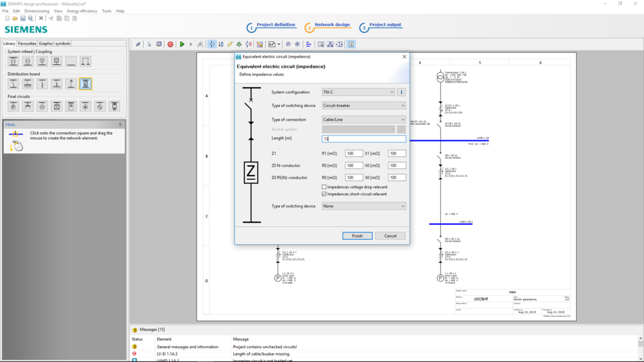Select the pointer arrow tool
Screen dimensions: 644x362
pos(149,45)
